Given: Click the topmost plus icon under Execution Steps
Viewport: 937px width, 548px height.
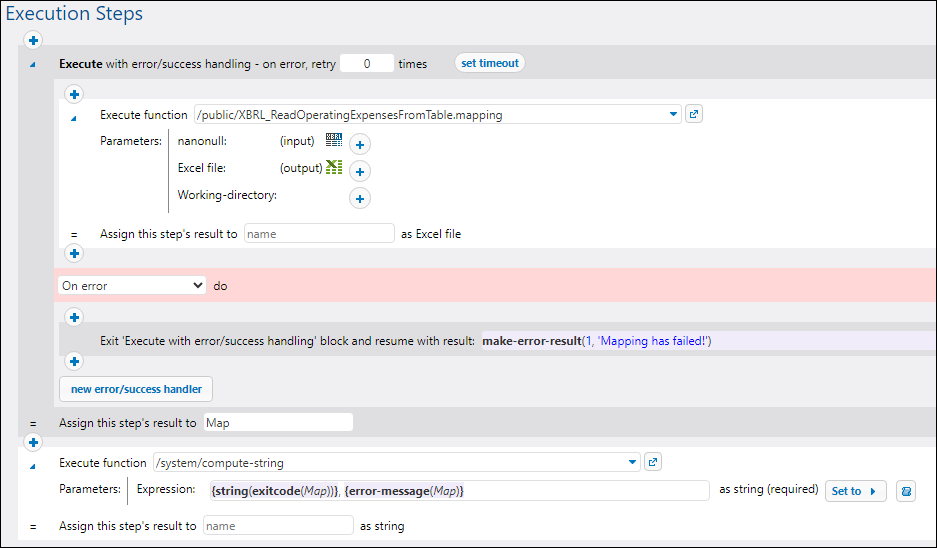Looking at the screenshot, I should [x=33, y=41].
